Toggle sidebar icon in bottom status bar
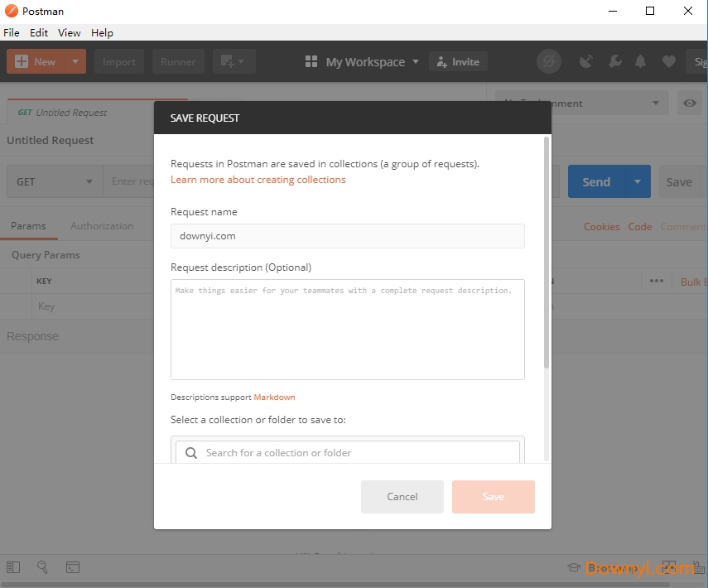The image size is (708, 588). click(x=13, y=567)
